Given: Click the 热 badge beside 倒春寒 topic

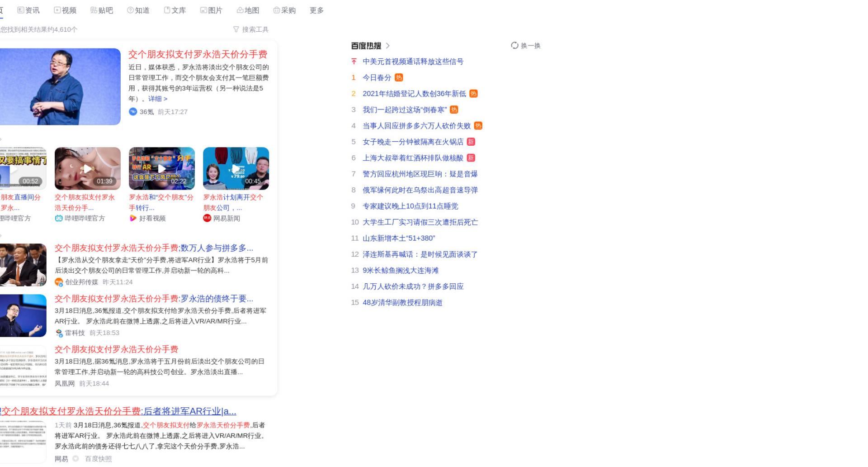Looking at the screenshot, I should click(x=454, y=110).
